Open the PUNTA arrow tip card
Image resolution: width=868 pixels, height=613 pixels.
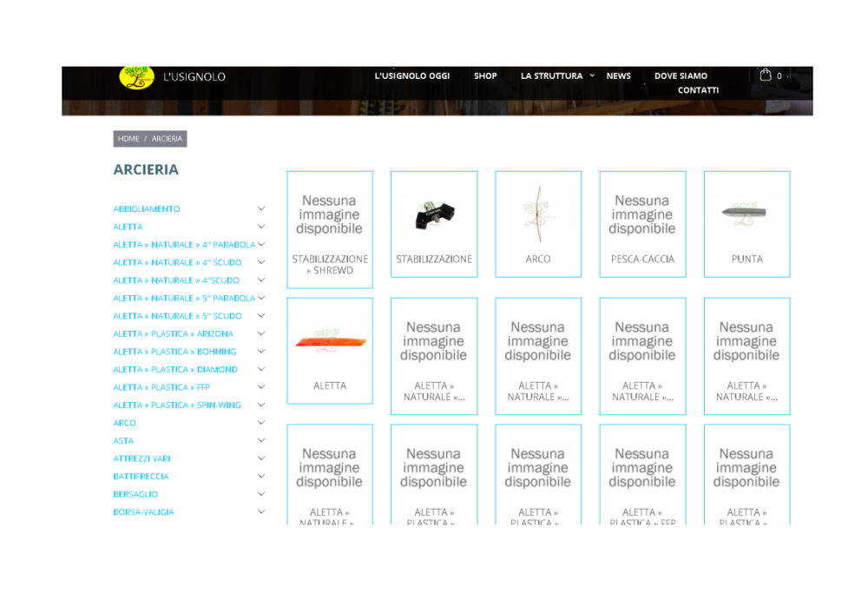(746, 224)
